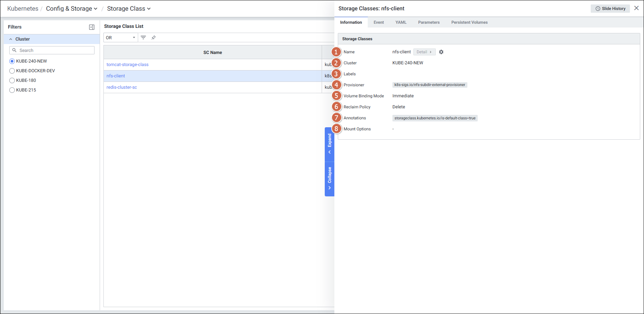
Task: Select the KUBE-180 cluster radio button
Action: click(12, 80)
